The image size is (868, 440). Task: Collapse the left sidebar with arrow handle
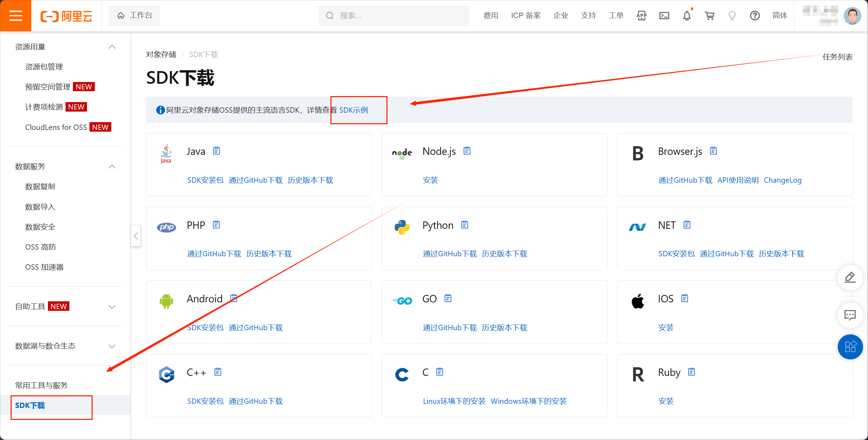pyautogui.click(x=136, y=236)
